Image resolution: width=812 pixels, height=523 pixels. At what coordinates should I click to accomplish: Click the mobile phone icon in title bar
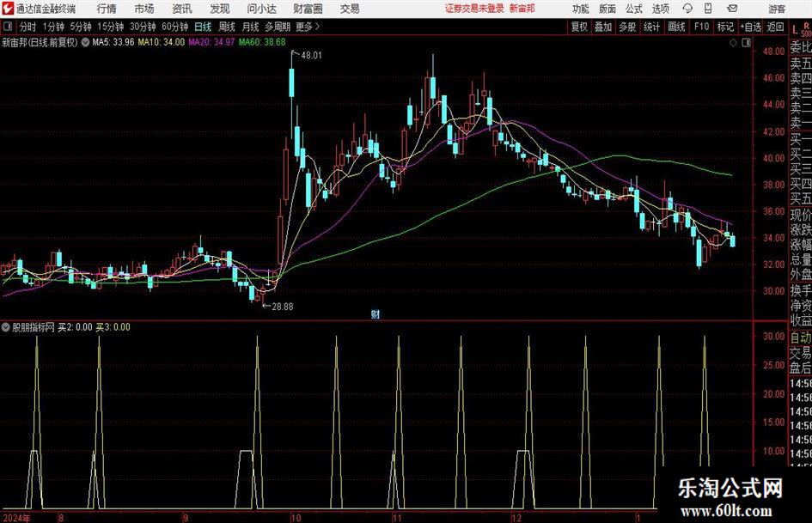708,9
